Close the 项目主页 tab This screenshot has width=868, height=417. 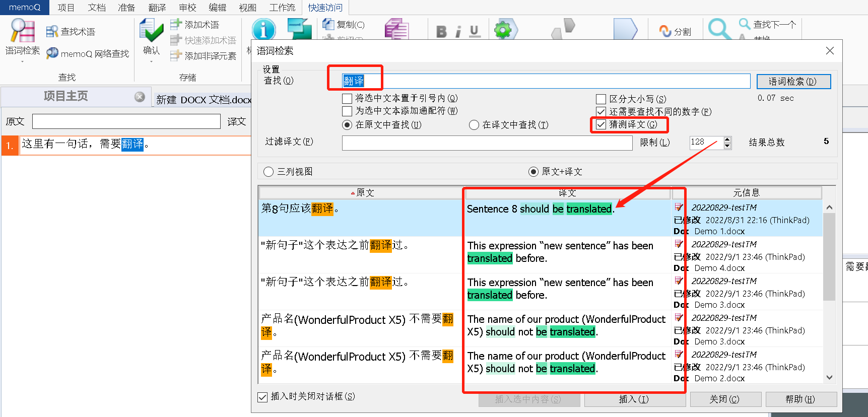(x=140, y=97)
